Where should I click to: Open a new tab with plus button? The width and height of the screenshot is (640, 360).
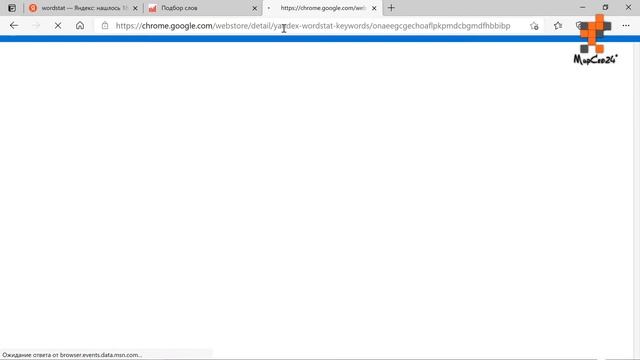391,8
